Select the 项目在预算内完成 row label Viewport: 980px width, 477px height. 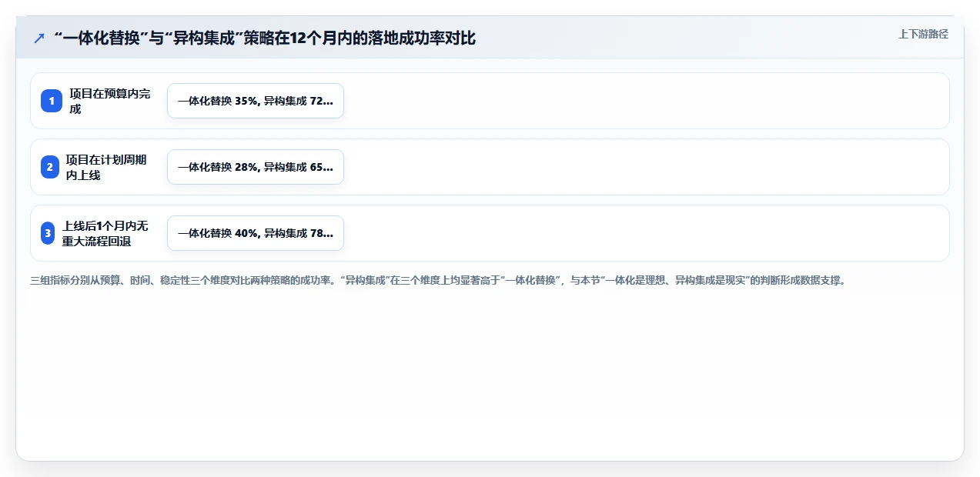click(110, 101)
